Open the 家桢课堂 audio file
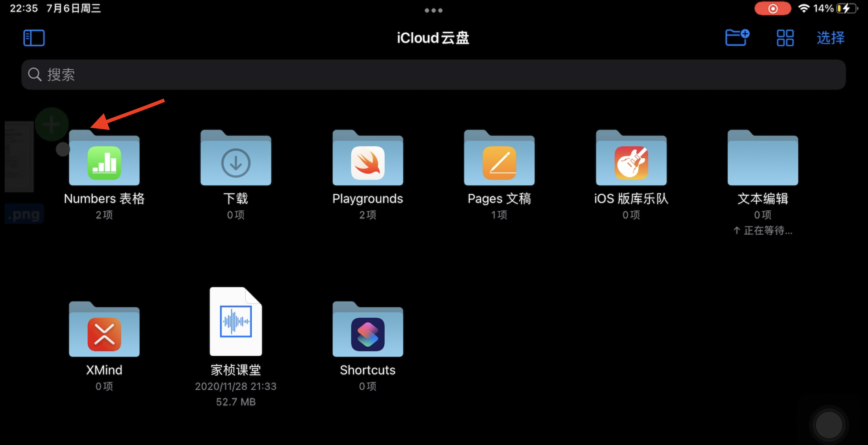 [236, 322]
